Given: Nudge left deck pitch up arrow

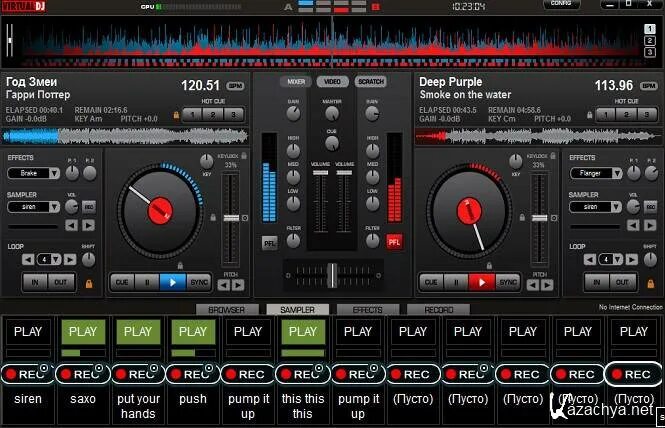Looking at the screenshot, I should coord(238,285).
